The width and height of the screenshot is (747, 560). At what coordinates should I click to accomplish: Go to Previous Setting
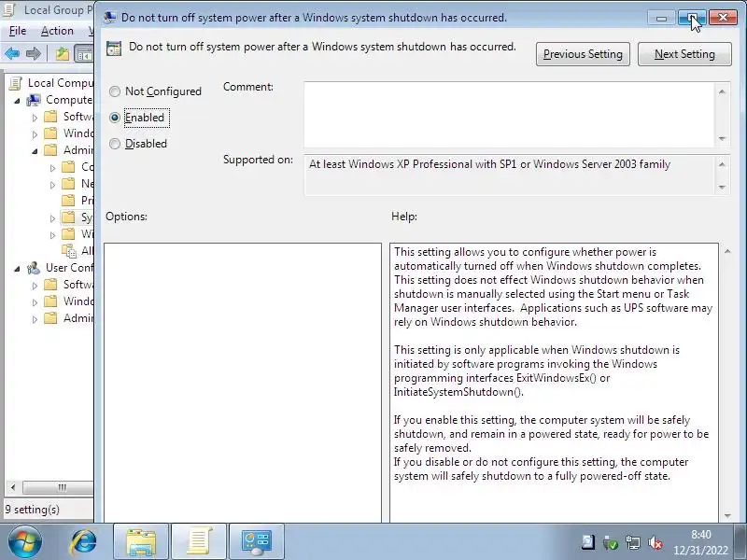tap(583, 54)
